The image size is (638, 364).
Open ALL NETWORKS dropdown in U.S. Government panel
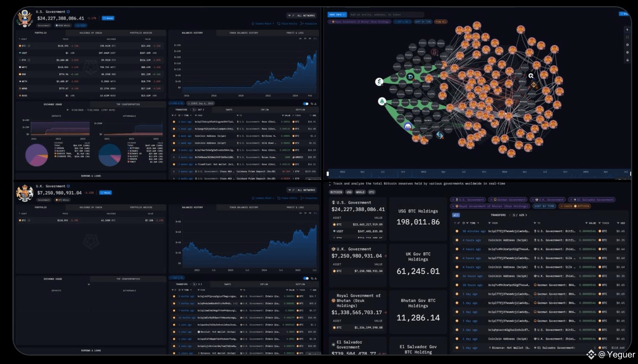tap(301, 16)
